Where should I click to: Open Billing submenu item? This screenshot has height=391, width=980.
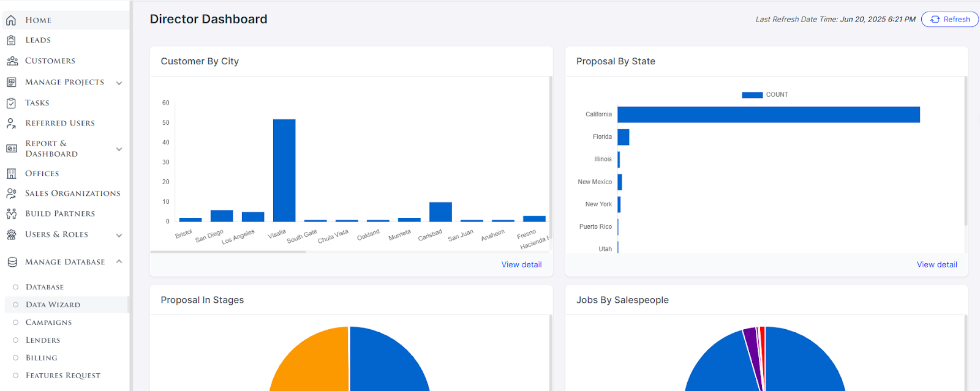(41, 358)
